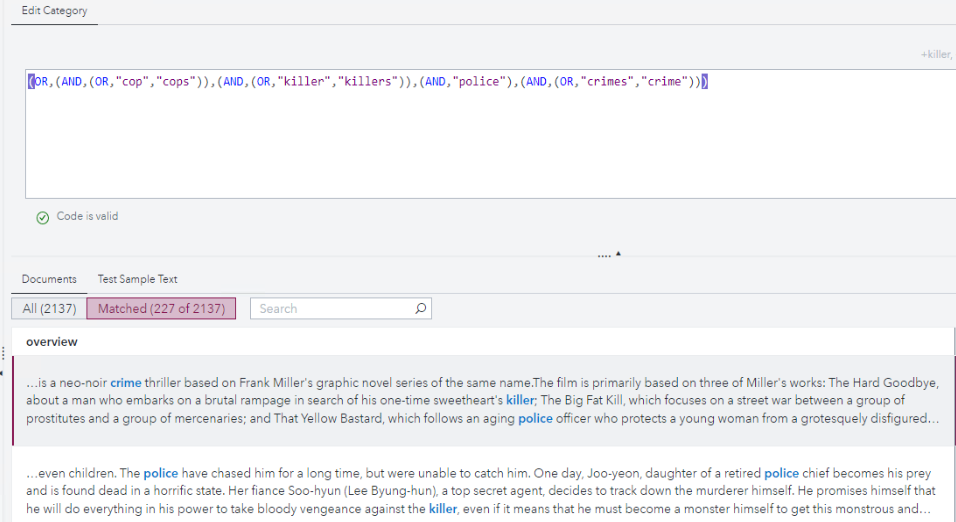Screen dimensions: 956x522
Task: Click the vertical dots handle on left edge
Action: [3, 353]
